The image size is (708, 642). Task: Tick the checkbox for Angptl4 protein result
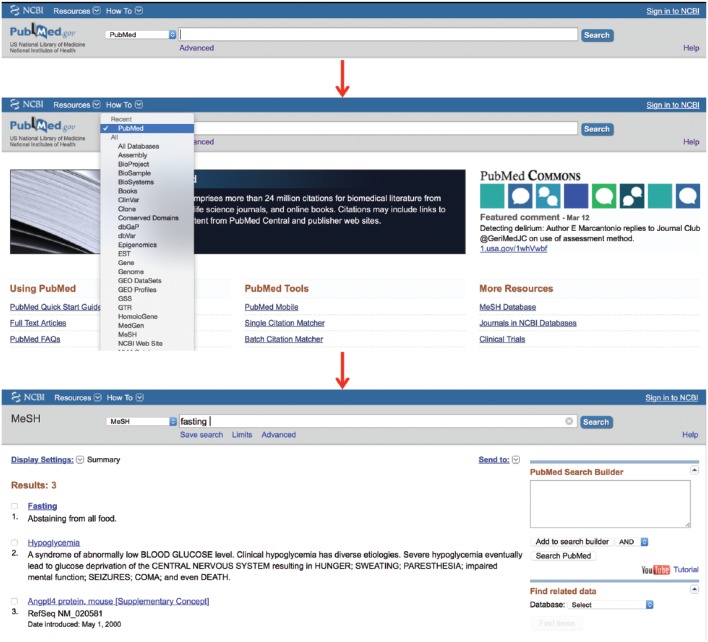[14, 601]
